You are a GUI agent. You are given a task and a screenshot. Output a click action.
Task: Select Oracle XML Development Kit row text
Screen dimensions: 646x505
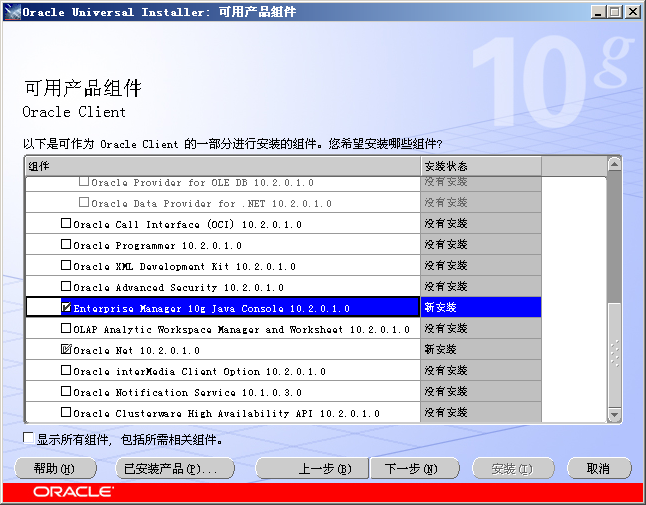coord(185,267)
